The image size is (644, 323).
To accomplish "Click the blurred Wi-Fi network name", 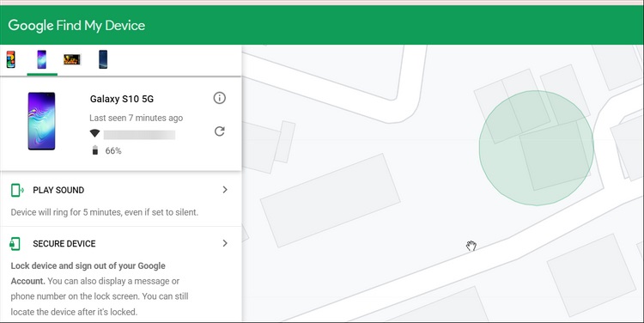I will tap(139, 135).
